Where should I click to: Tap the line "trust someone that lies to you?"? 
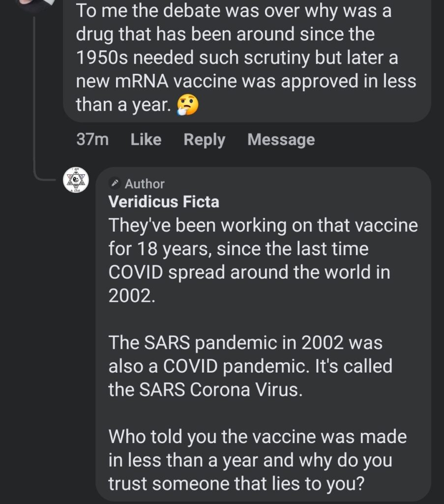[237, 484]
